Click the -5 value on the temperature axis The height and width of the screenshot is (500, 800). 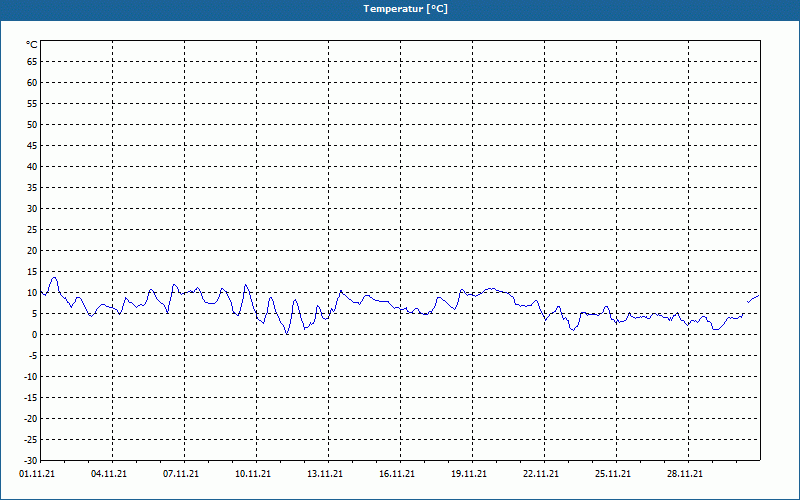[33, 356]
